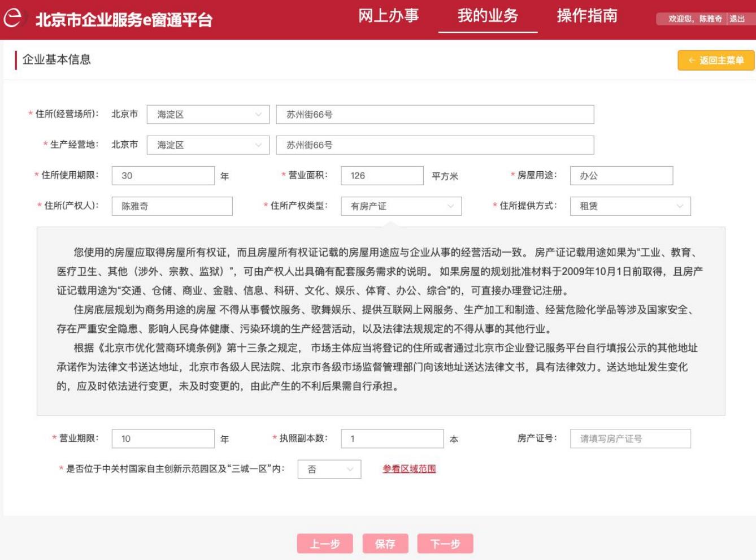Image resolution: width=756 pixels, height=560 pixels.
Task: Switch to the 我的业务 tab
Action: [x=488, y=16]
